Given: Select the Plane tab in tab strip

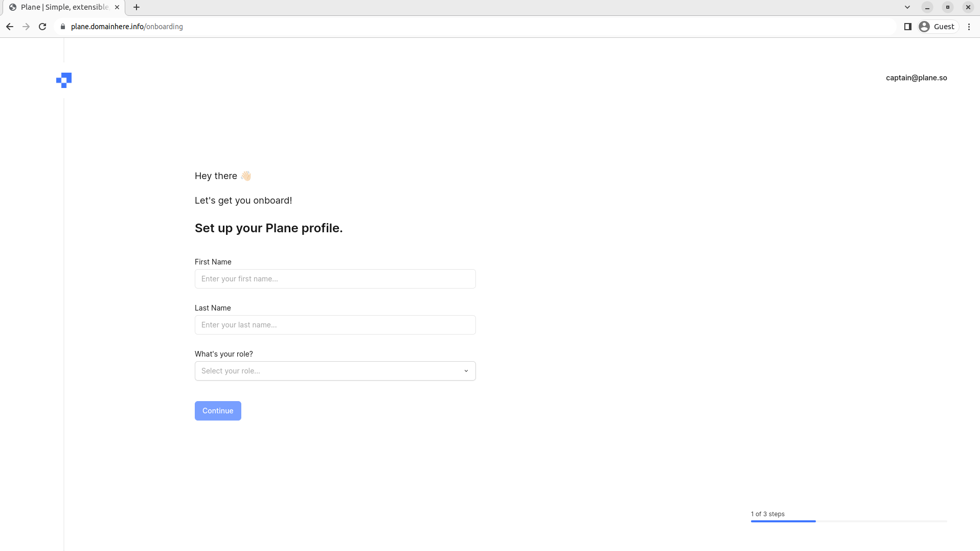Looking at the screenshot, I should point(64,8).
